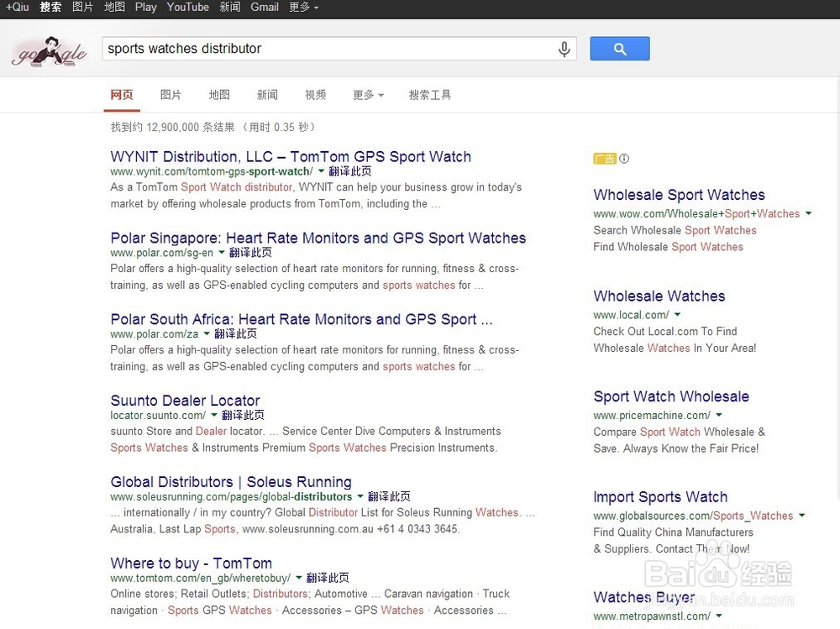
Task: Expand arrow next to www.wow.com ad URL
Action: [x=808, y=213]
